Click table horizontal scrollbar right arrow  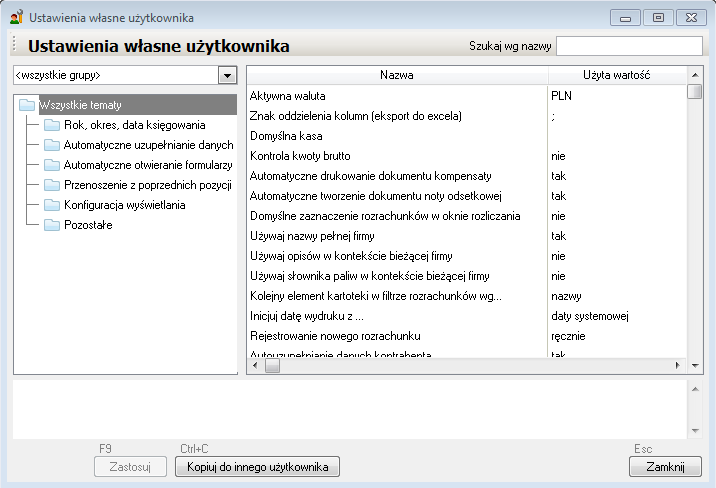pos(678,365)
